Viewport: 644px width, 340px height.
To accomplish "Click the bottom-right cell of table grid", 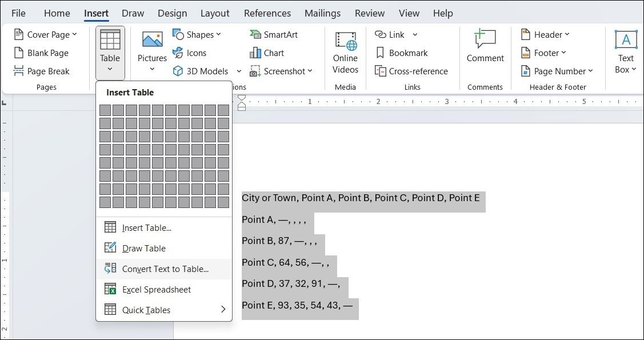I will [223, 202].
